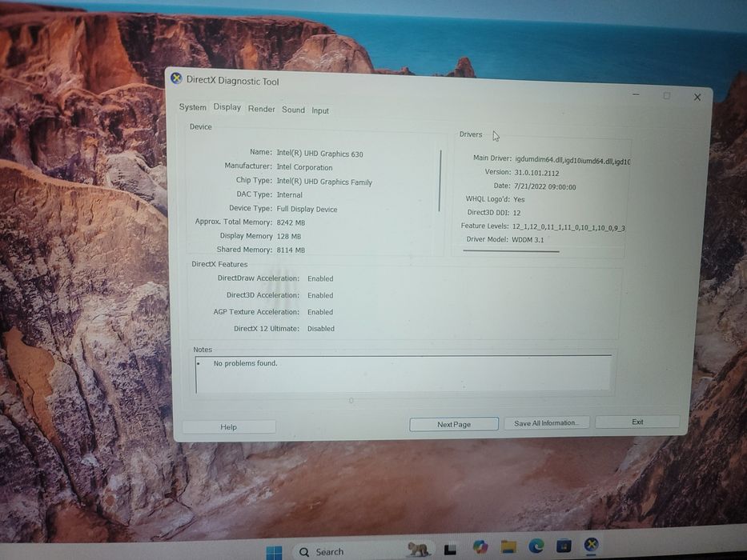The image size is (747, 560).
Task: Click Direct3D Acceleration 'Enabled' status
Action: [x=320, y=295]
